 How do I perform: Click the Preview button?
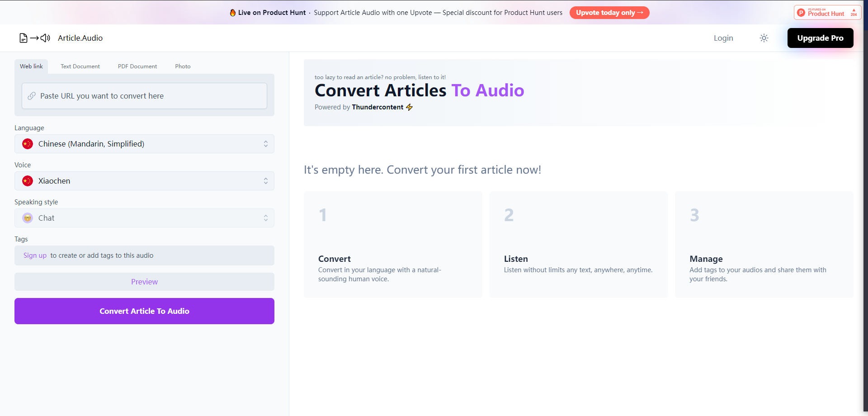[x=144, y=281]
